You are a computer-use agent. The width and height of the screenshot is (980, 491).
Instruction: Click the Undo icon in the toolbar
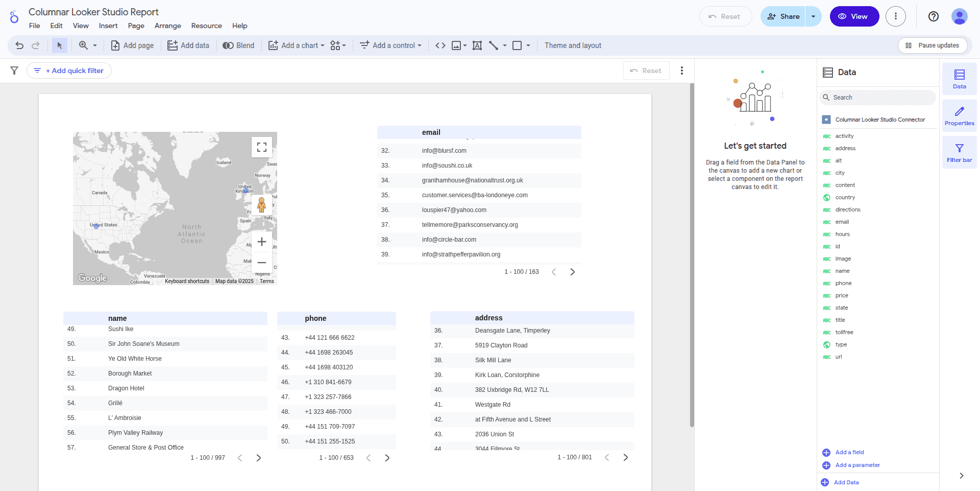click(x=19, y=45)
